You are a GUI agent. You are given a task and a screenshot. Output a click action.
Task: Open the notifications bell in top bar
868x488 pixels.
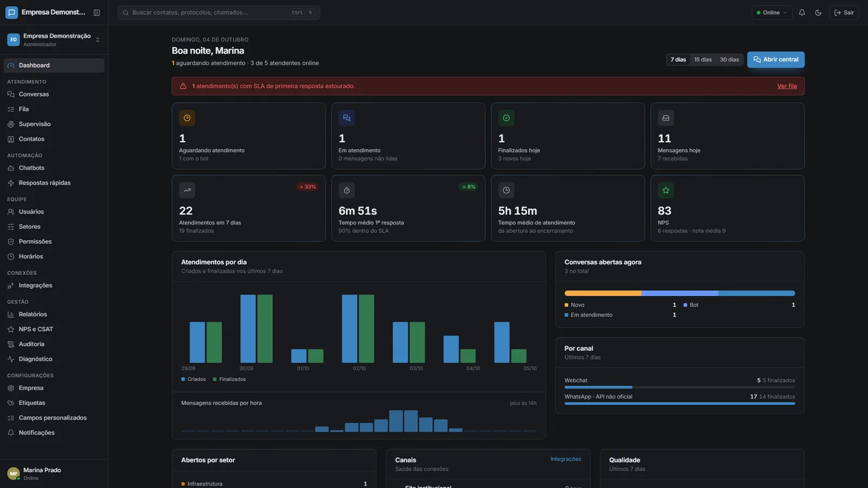point(802,12)
